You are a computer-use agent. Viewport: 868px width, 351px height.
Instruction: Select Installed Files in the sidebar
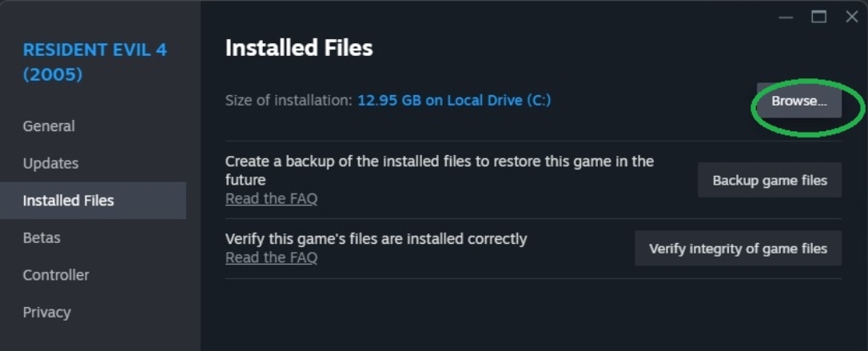coord(68,201)
